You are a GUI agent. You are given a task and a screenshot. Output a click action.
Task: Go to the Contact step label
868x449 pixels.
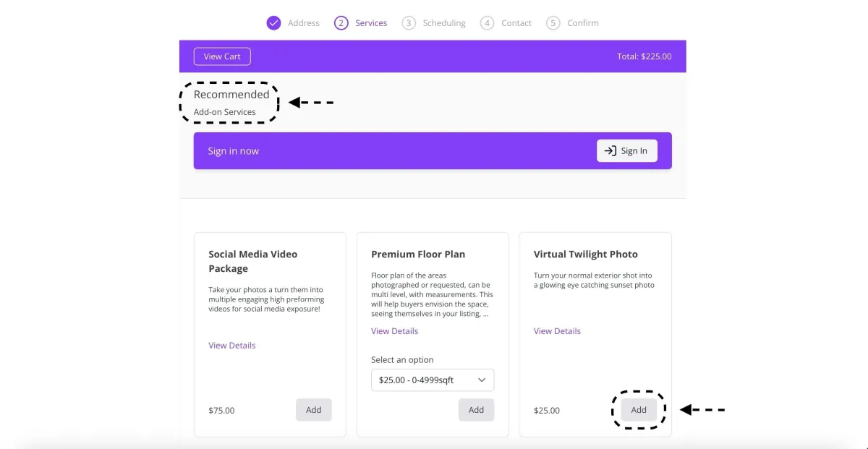516,23
